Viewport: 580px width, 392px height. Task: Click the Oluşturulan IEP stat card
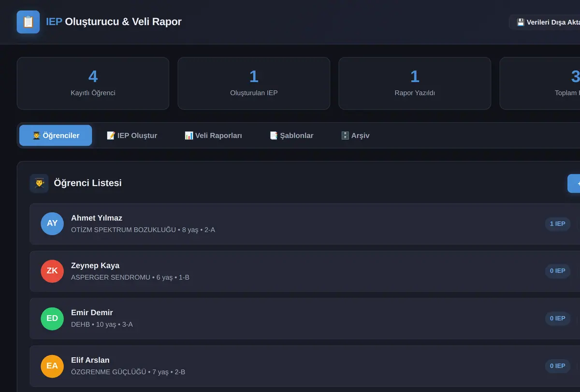(x=254, y=83)
